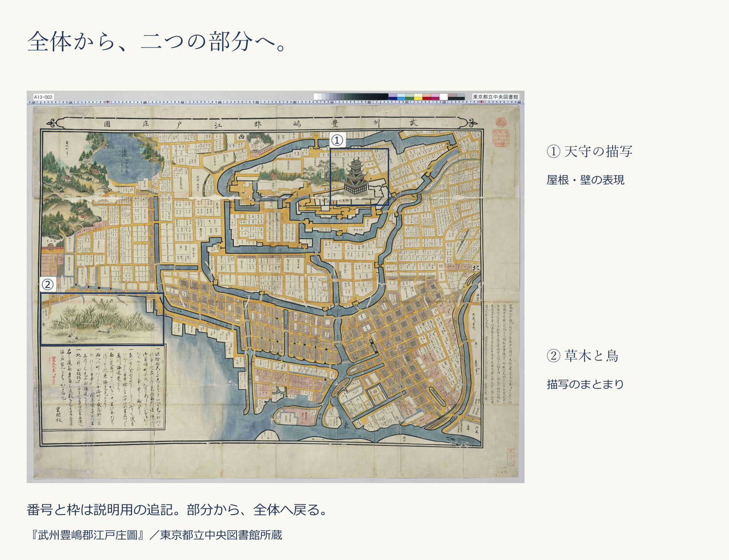Click the reeds and birds illustration in the map

click(101, 319)
